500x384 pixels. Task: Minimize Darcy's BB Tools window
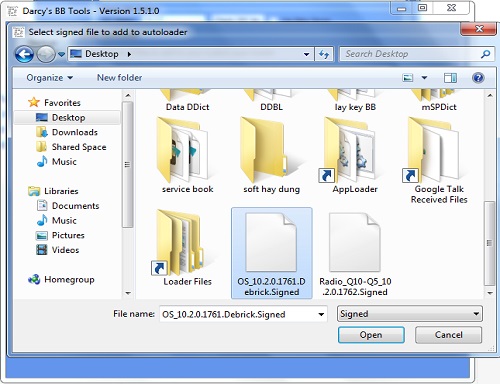[402, 8]
